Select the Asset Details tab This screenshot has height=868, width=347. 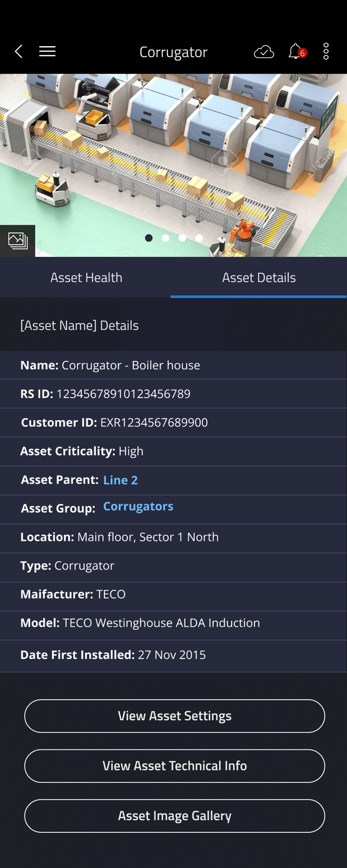(x=258, y=278)
